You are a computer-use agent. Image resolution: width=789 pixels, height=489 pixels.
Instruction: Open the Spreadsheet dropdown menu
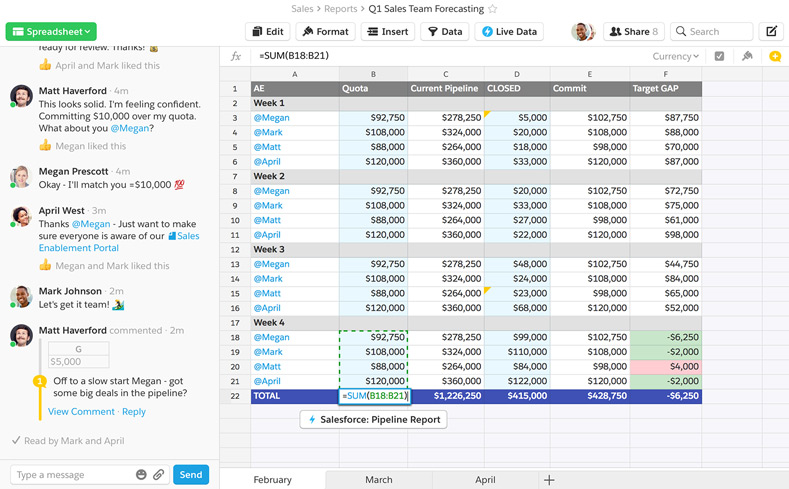[x=50, y=32]
